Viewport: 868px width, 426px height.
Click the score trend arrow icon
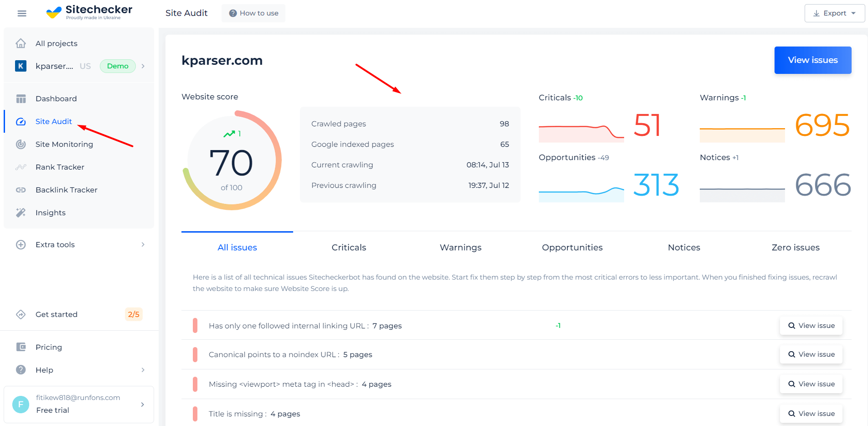229,134
